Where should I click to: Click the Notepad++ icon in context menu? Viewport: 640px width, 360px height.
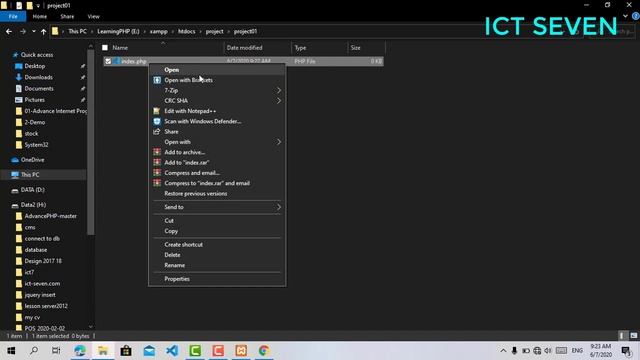click(x=157, y=111)
